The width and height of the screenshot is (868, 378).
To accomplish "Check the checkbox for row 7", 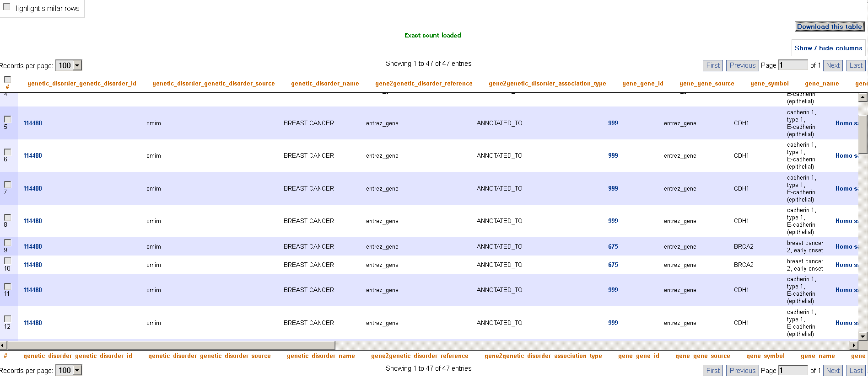I will click(x=8, y=185).
